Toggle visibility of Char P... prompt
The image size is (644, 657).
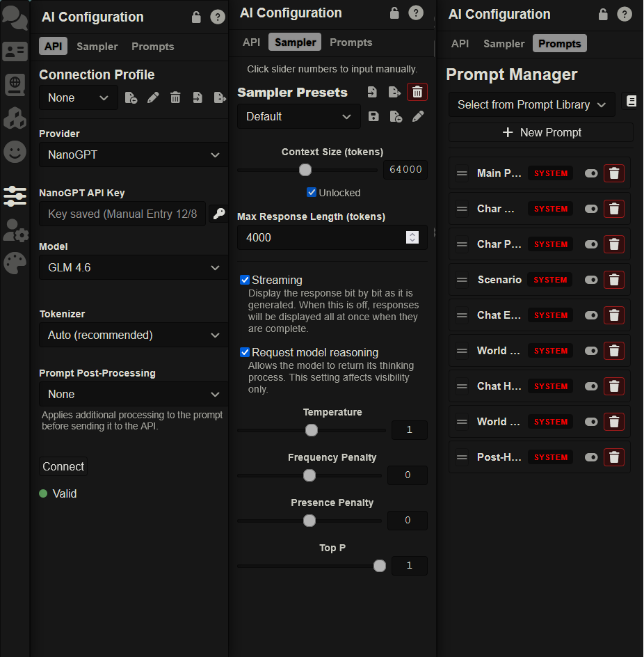pyautogui.click(x=591, y=244)
